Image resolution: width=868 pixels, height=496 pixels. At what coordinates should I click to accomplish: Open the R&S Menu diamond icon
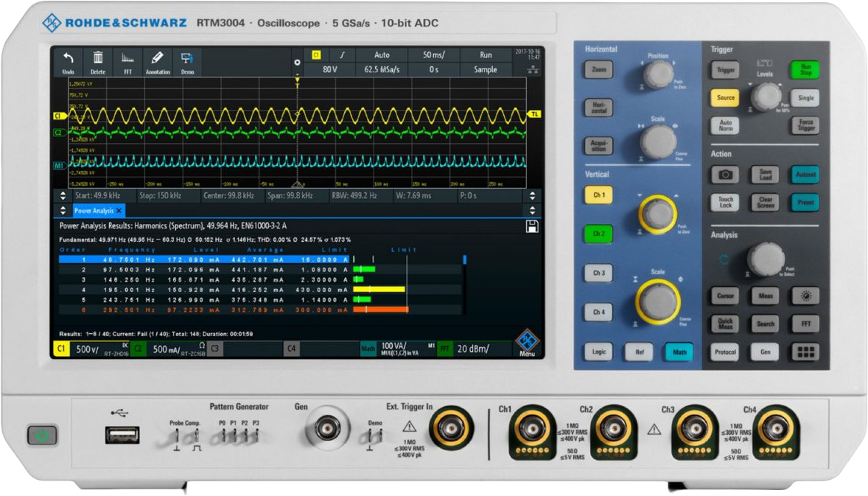[x=526, y=343]
